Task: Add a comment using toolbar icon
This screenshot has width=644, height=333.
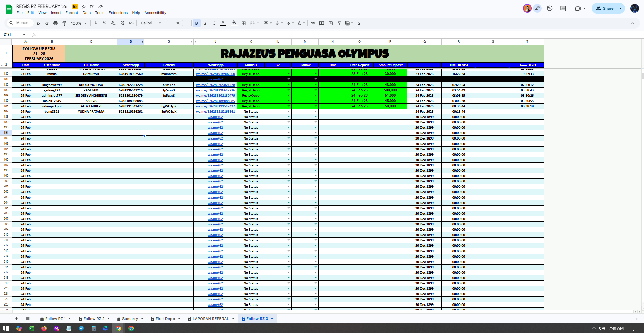Action: (321, 23)
